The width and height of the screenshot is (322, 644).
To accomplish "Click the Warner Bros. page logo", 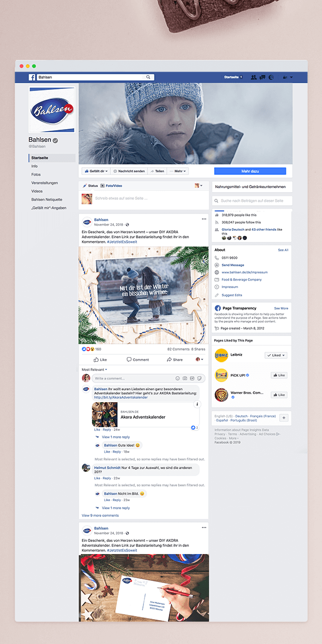I will coord(221,394).
